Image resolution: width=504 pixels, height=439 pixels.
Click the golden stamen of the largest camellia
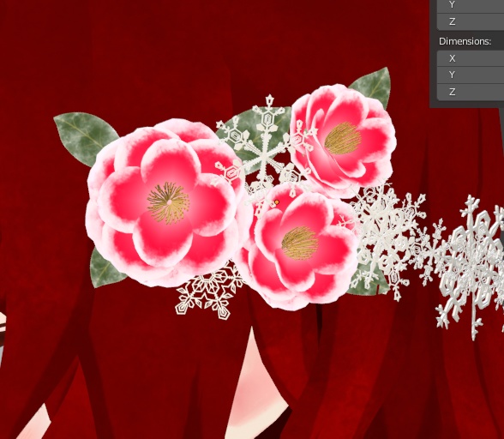(x=168, y=202)
